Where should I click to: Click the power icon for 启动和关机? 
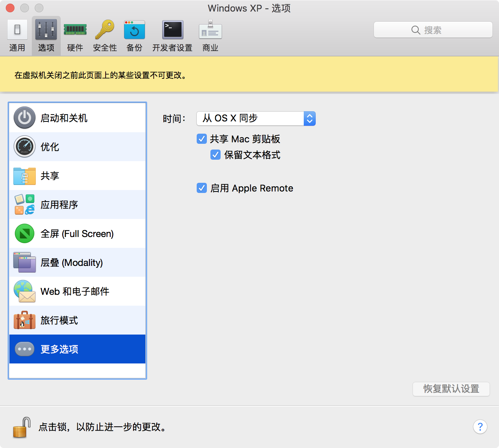[25, 118]
